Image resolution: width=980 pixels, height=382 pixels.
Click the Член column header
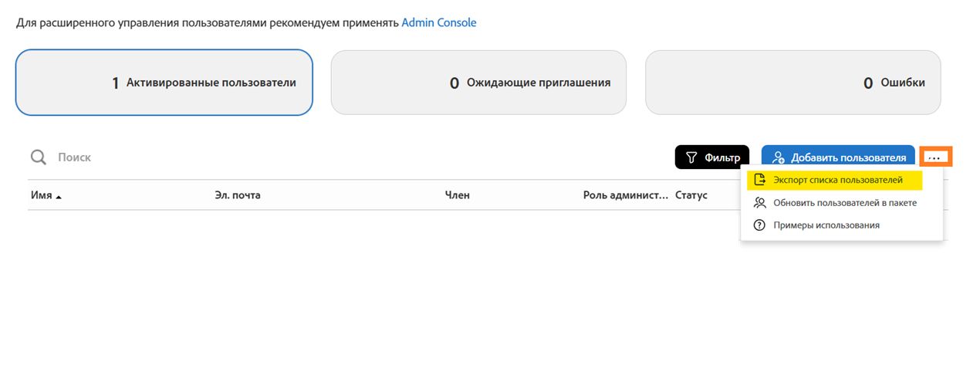point(458,195)
